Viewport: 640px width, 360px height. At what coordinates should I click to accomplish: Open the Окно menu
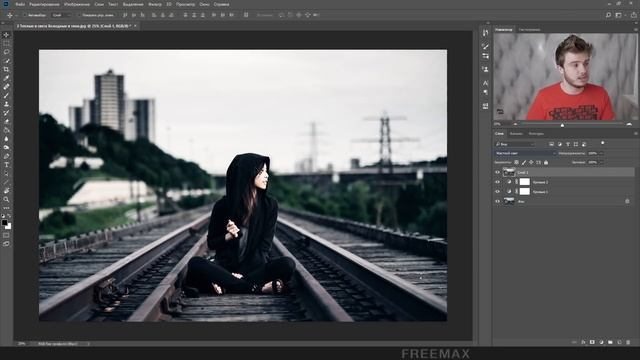pos(204,4)
